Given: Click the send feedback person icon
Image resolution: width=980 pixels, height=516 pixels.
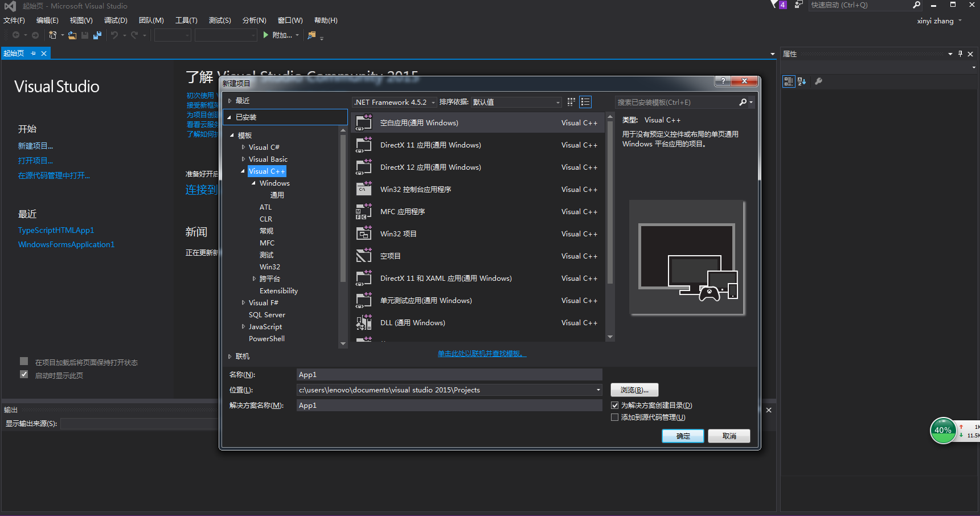Looking at the screenshot, I should (x=799, y=5).
